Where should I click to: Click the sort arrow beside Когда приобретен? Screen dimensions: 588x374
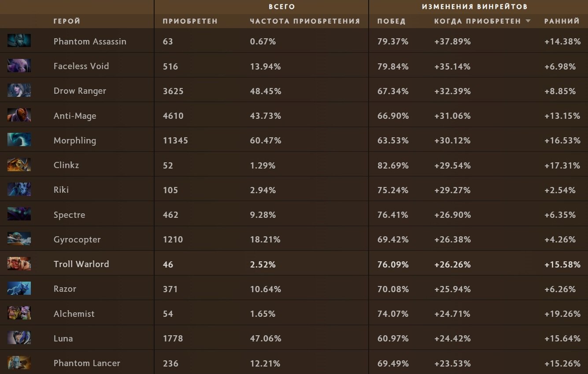tap(528, 21)
